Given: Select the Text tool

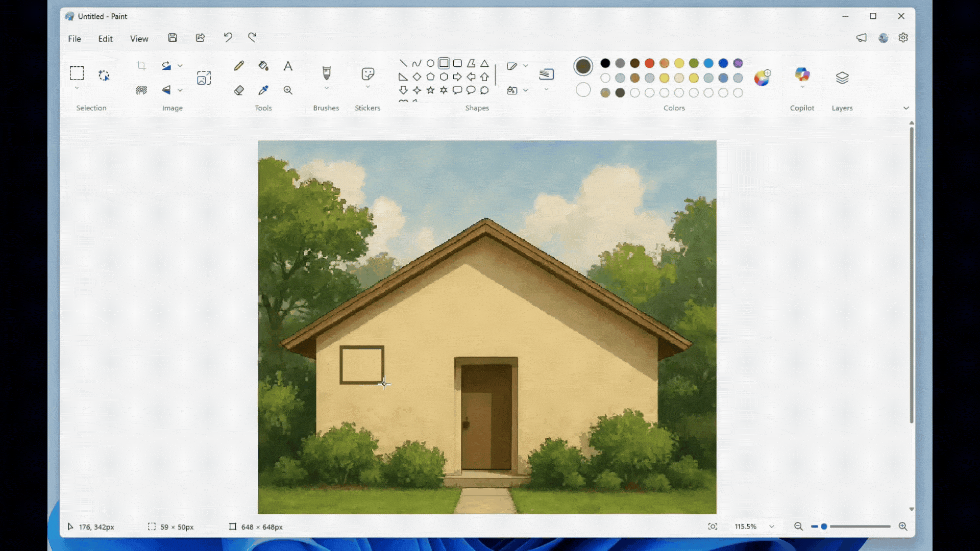Looking at the screenshot, I should (x=288, y=65).
